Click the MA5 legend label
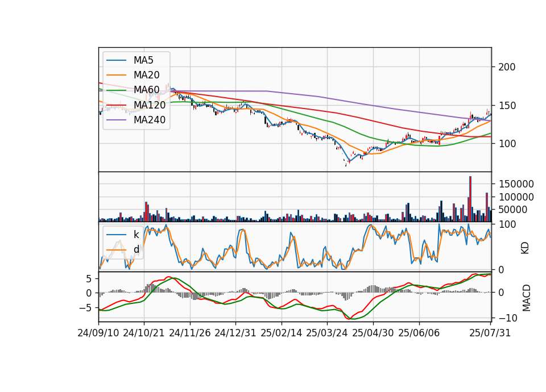Screen dimensions: 546x392 143,60
